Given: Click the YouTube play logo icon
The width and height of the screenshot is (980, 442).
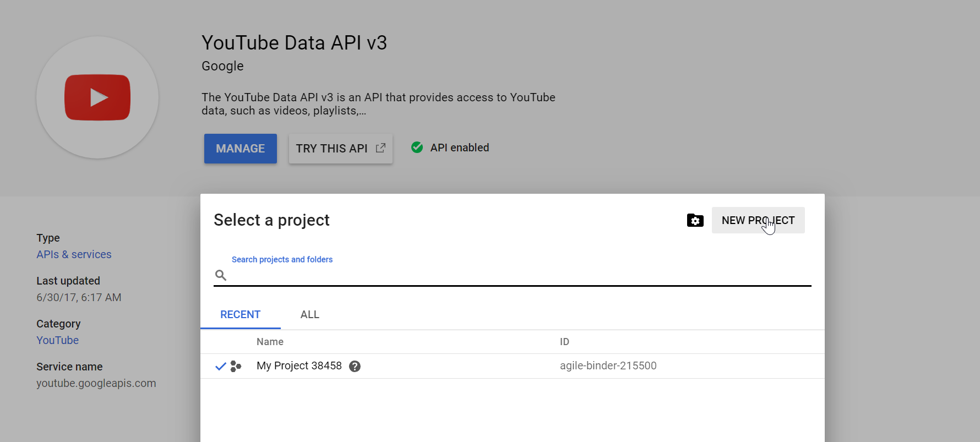Looking at the screenshot, I should tap(97, 97).
